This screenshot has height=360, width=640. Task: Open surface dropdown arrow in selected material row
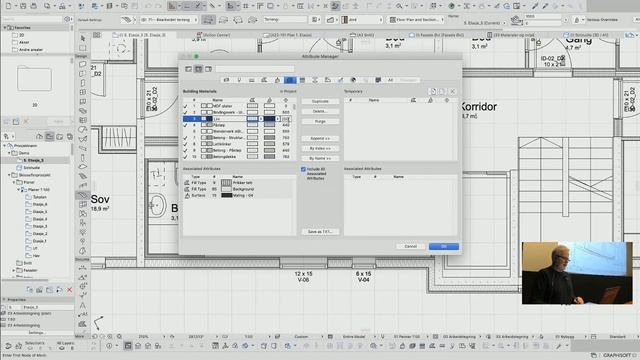278,119
